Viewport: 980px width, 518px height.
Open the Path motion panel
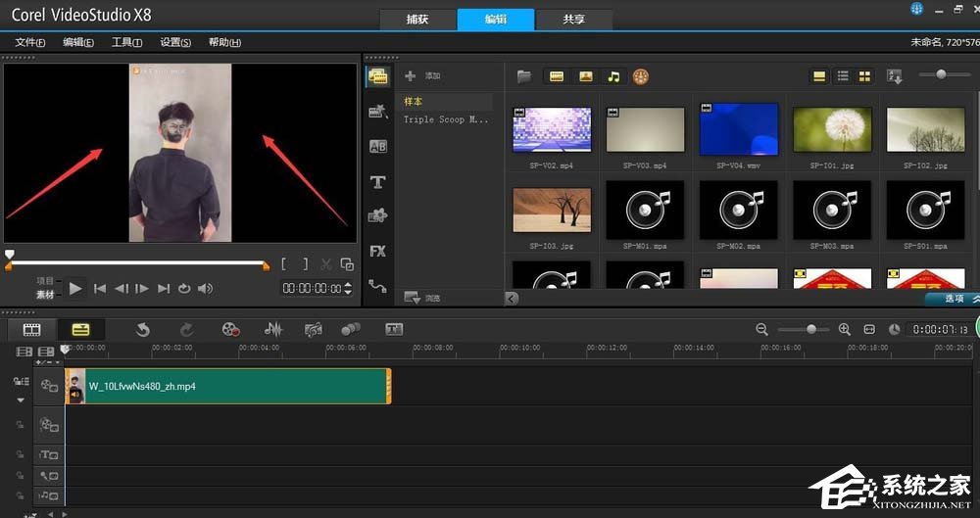(377, 286)
